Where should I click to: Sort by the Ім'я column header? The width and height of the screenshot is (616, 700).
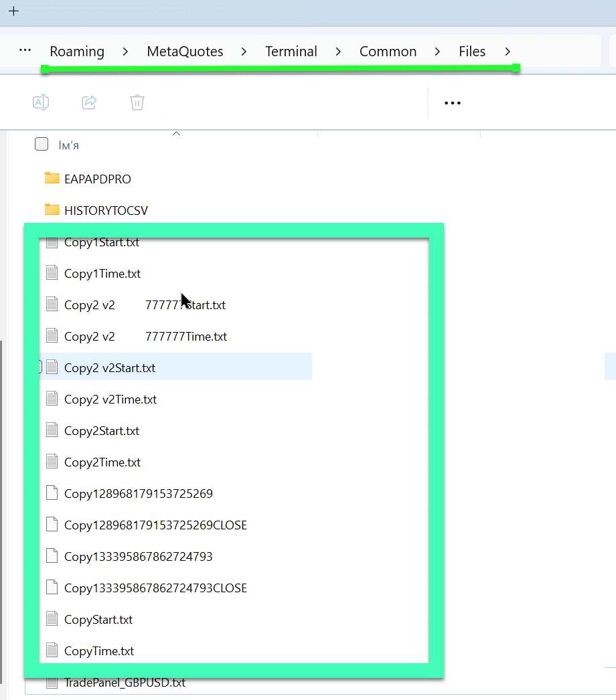69,145
